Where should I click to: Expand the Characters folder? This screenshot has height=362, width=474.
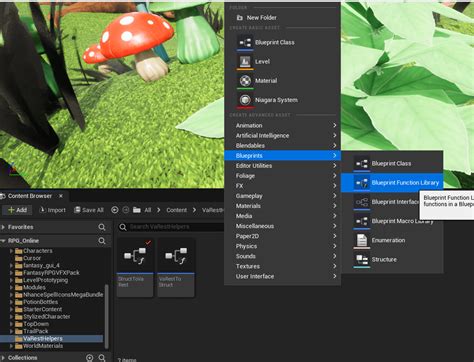[11, 251]
